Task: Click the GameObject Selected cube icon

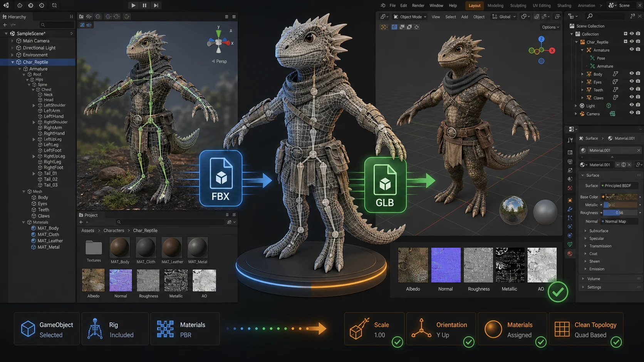Action: click(28, 329)
